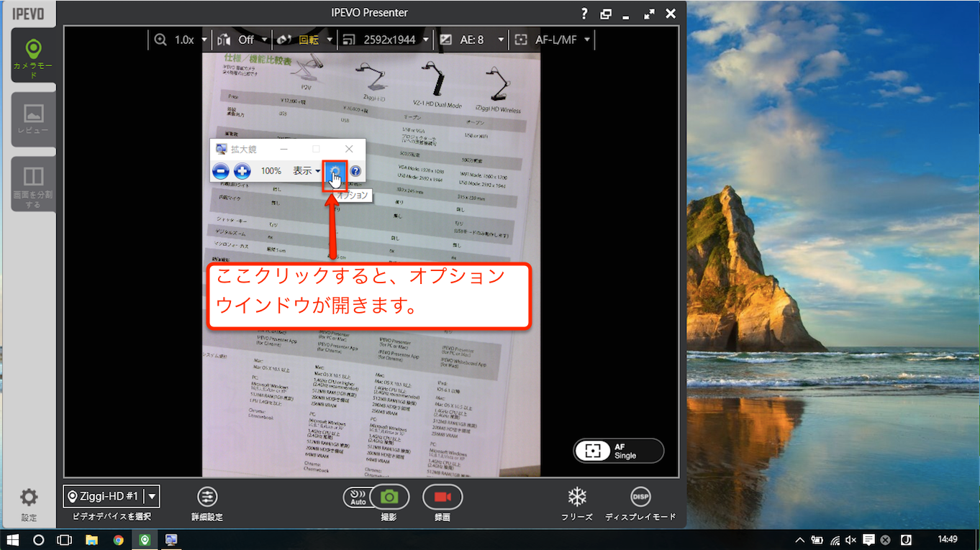Open the AF-L/MF focus dropdown
The width and height of the screenshot is (980, 550).
pos(553,40)
